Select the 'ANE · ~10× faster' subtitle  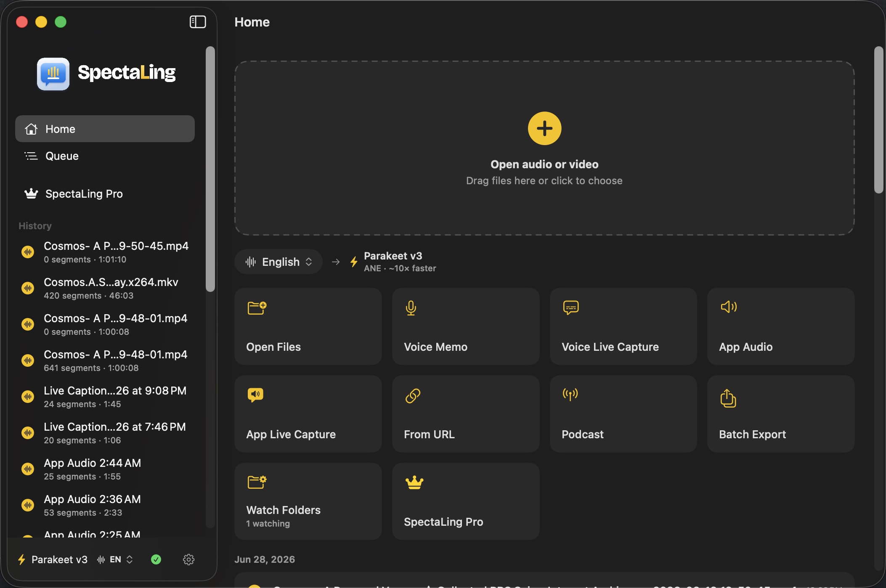[400, 268]
